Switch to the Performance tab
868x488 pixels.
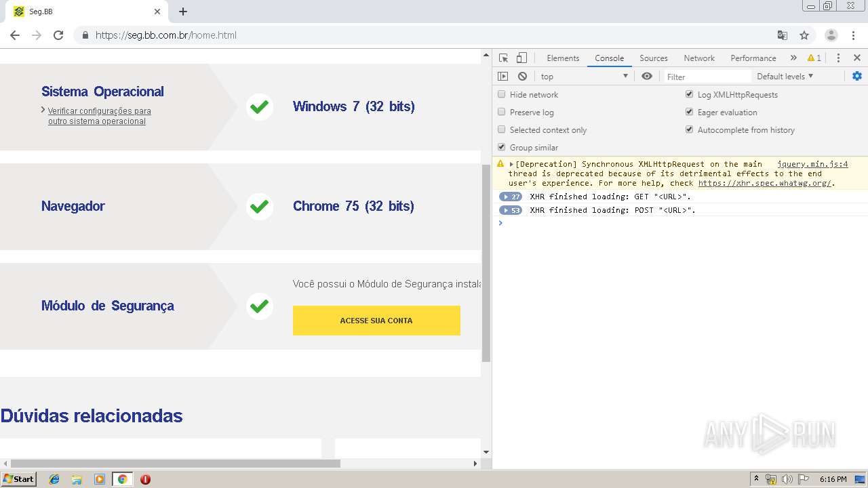[753, 58]
